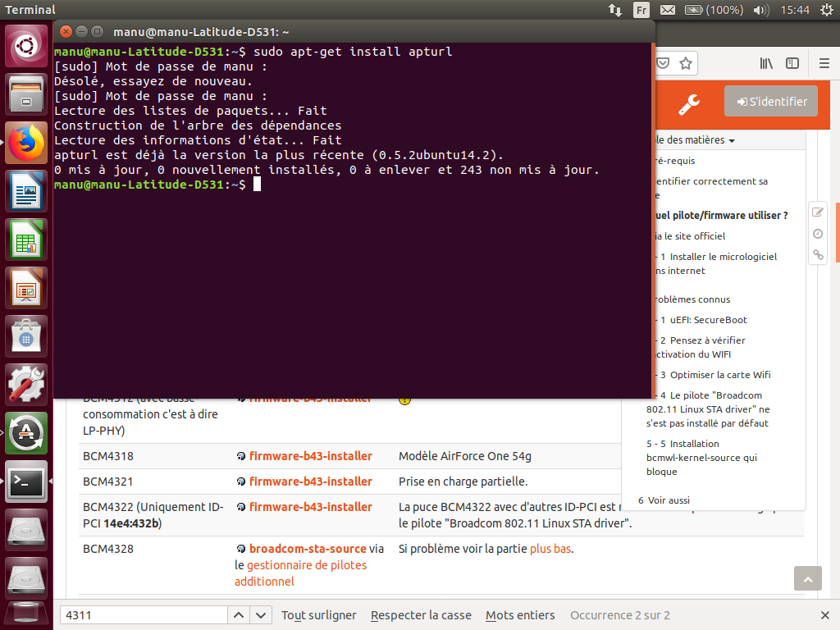The width and height of the screenshot is (840, 630).
Task: Bookmark this page with the star icon
Action: click(685, 63)
